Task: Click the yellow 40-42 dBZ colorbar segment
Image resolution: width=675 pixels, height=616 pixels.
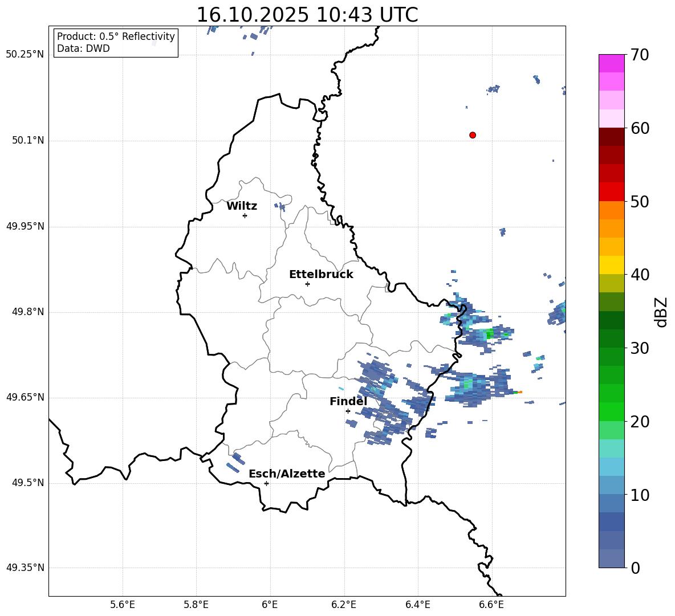Action: (x=611, y=265)
